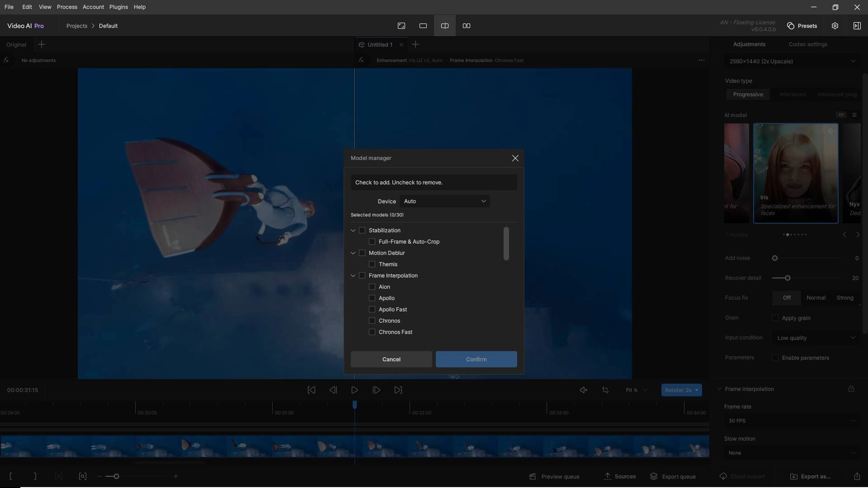Check the Themis model
This screenshot has width=868, height=488.
(372, 264)
